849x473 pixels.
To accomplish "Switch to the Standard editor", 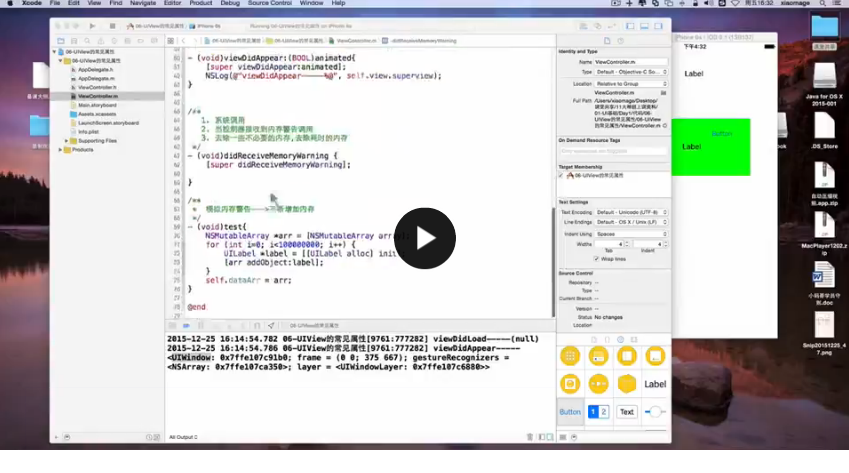I will coord(583,26).
